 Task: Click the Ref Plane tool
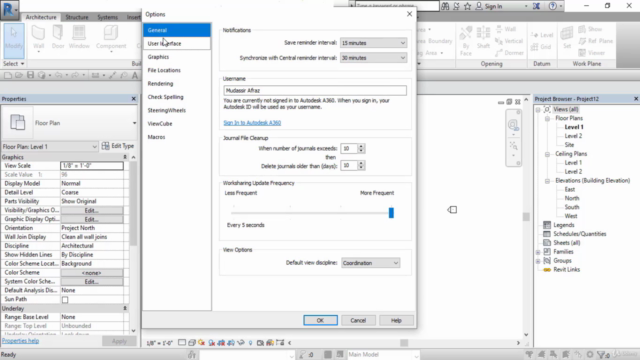click(596, 41)
